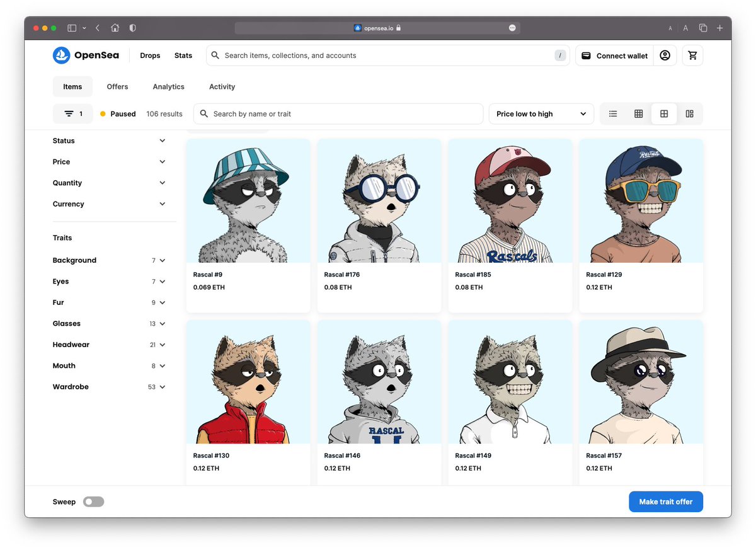The width and height of the screenshot is (756, 550).
Task: Open the Rascal #185 name link
Action: 473,275
